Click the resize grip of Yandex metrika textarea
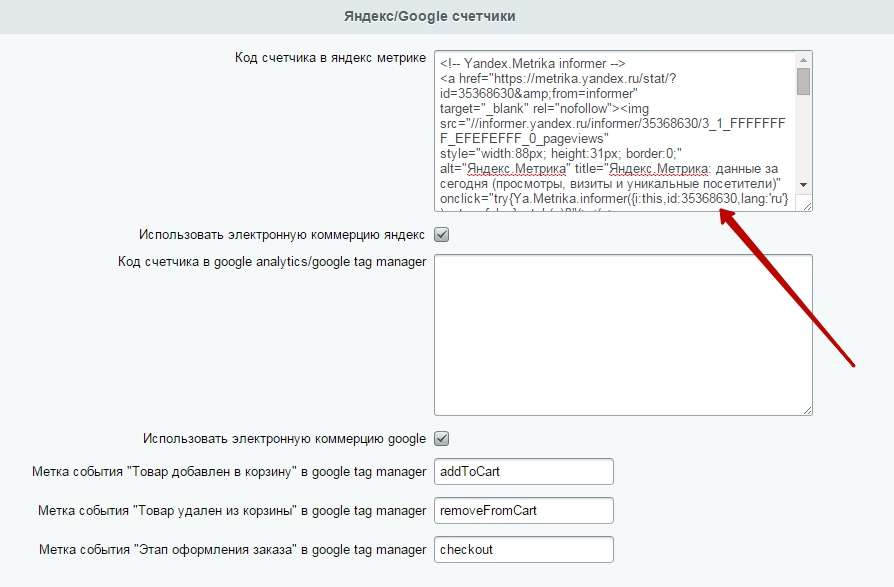Screen dimensions: 894x587 806,205
